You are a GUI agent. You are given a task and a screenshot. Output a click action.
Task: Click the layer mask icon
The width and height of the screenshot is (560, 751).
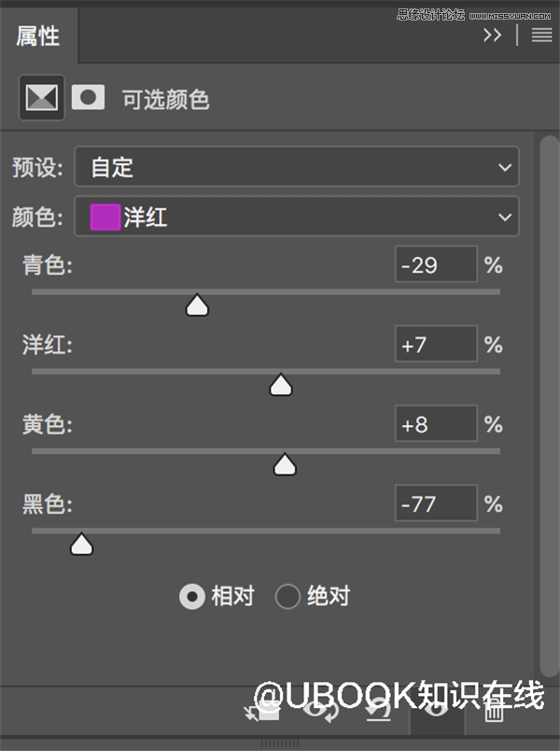[89, 98]
